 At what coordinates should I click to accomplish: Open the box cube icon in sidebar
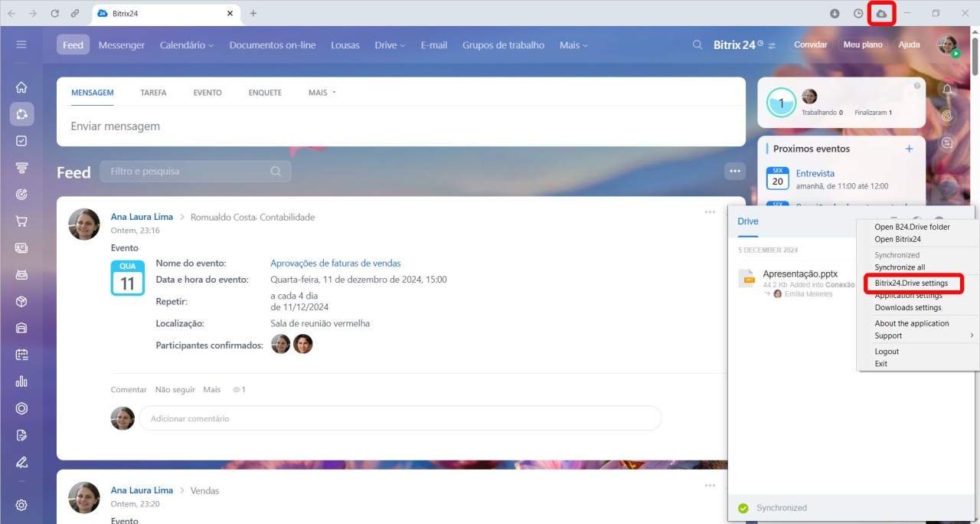pos(21,302)
